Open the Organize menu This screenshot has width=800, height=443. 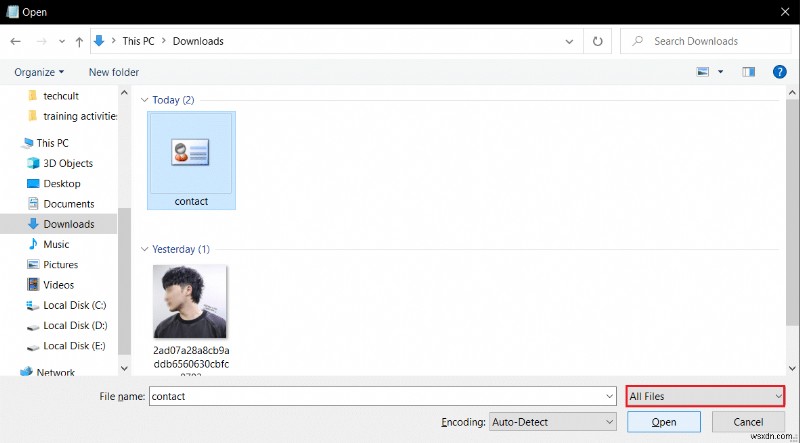[x=39, y=72]
